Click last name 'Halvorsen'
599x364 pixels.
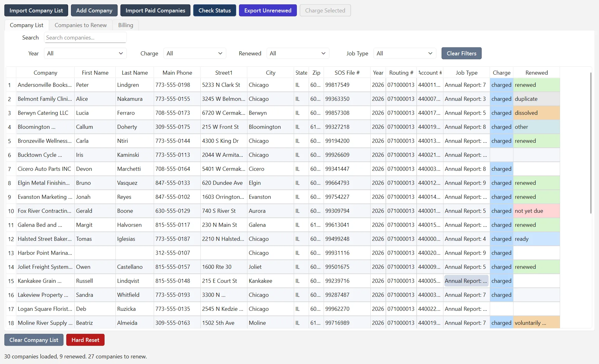click(135, 225)
